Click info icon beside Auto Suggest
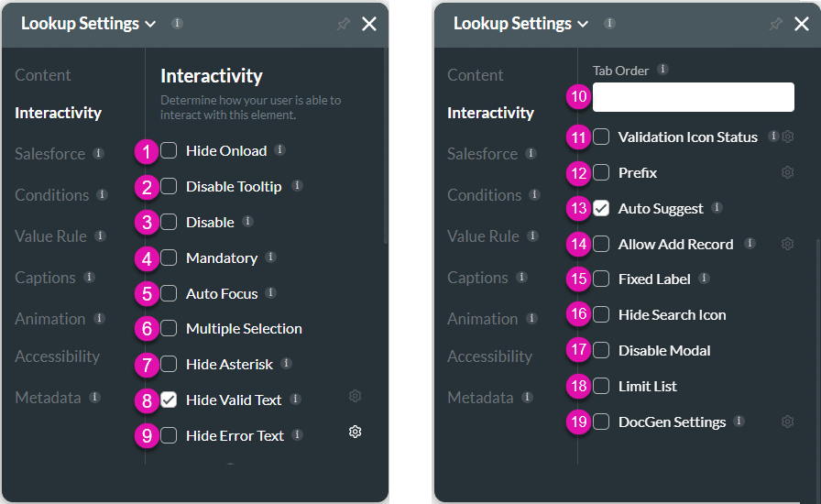This screenshot has height=504, width=821. pyautogui.click(x=717, y=208)
